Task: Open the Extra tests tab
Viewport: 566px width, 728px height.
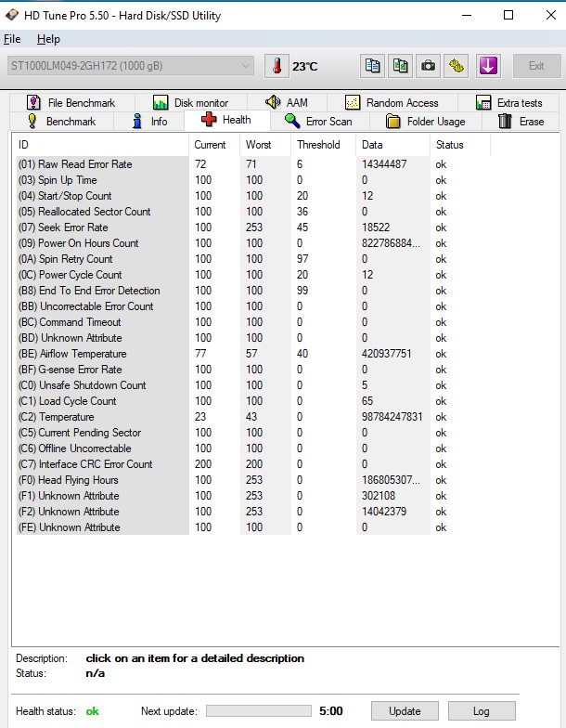Action: pos(508,102)
